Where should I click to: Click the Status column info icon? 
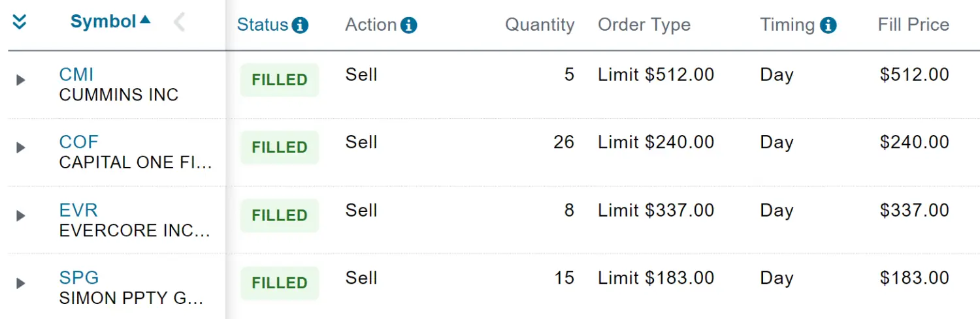click(300, 25)
